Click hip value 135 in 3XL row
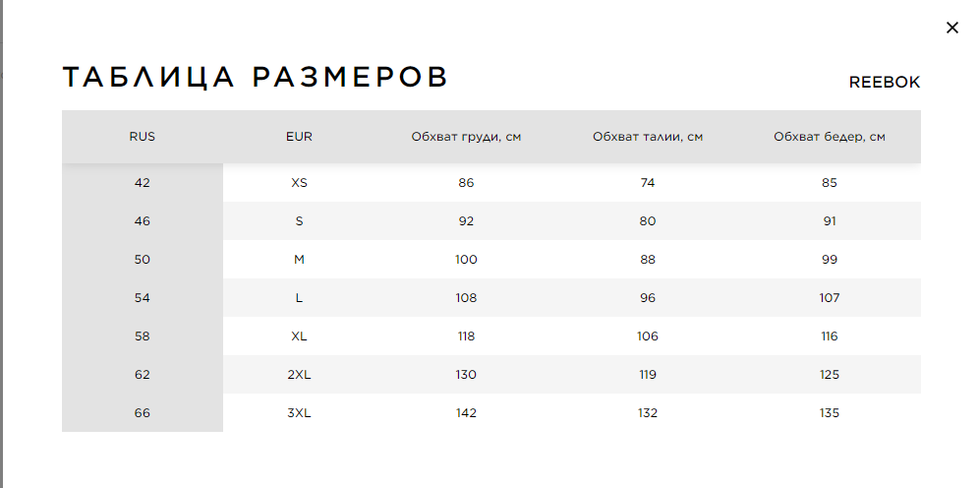Image resolution: width=980 pixels, height=488 pixels. point(830,413)
